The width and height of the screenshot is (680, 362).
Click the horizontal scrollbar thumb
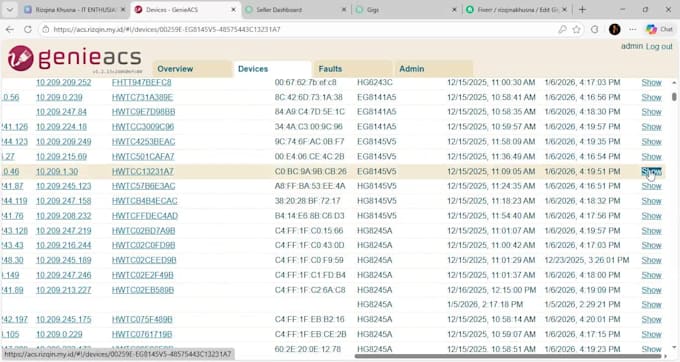(509, 356)
